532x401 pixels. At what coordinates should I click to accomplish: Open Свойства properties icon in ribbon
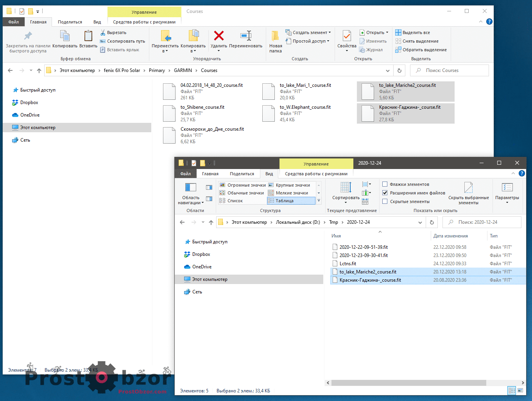pyautogui.click(x=347, y=36)
